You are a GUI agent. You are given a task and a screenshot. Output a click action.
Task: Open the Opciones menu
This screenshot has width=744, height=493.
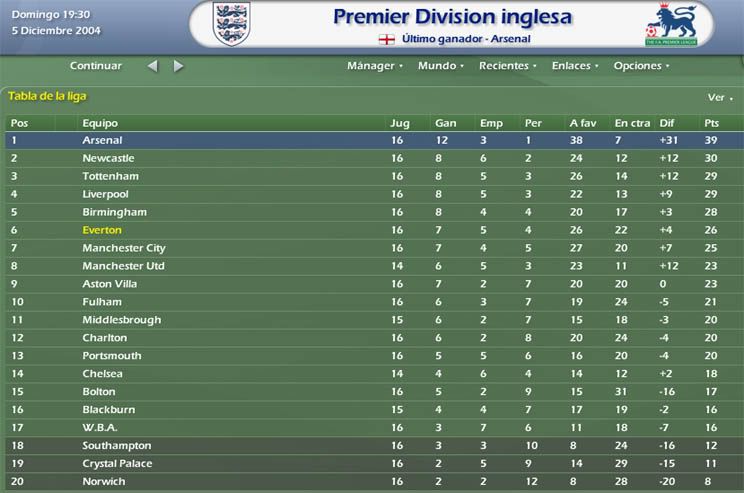click(641, 66)
